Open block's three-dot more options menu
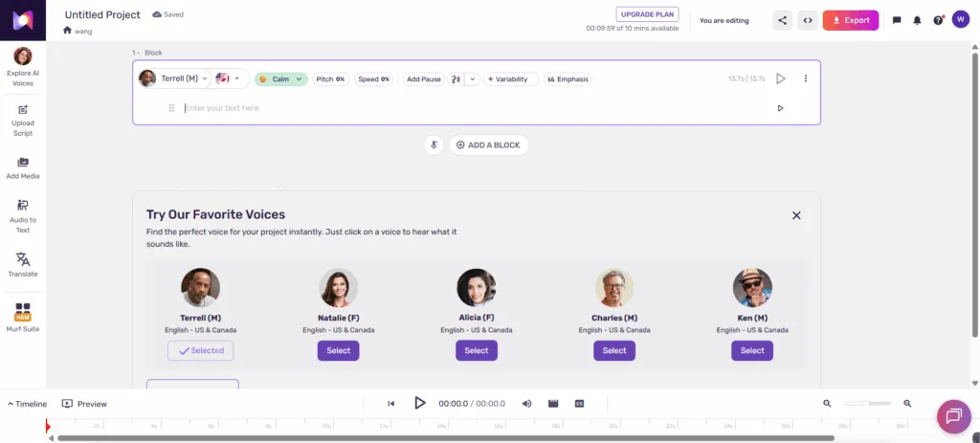Viewport: 980px width, 443px height. point(806,78)
